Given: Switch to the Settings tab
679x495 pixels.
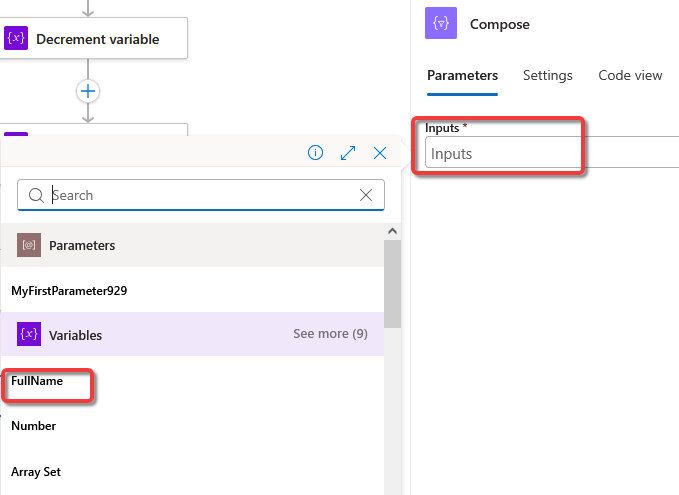Looking at the screenshot, I should tap(547, 75).
